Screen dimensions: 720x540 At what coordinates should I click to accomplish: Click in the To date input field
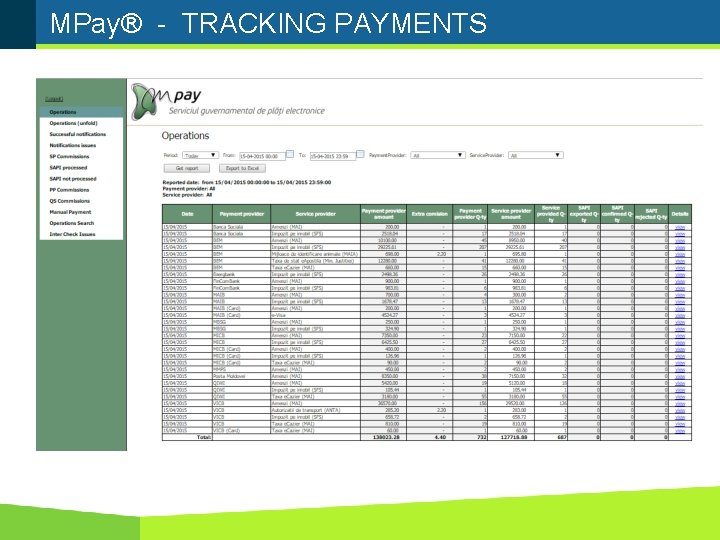pyautogui.click(x=333, y=156)
